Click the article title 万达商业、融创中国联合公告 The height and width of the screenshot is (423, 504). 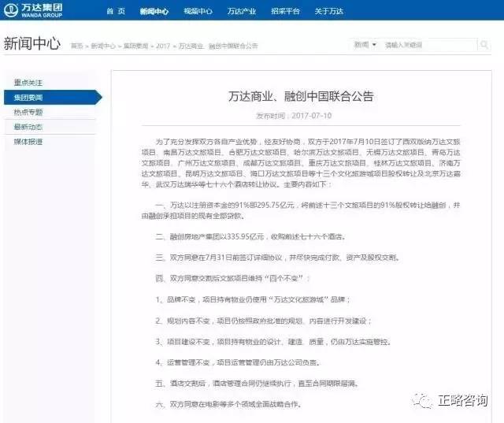click(x=301, y=96)
